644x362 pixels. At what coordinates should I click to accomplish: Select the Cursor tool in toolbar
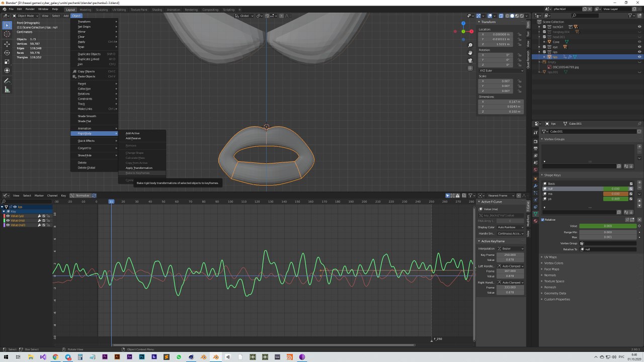point(7,34)
